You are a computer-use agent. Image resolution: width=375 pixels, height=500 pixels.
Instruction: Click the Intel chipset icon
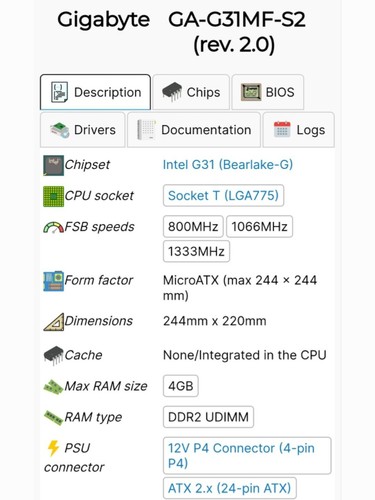click(x=53, y=165)
